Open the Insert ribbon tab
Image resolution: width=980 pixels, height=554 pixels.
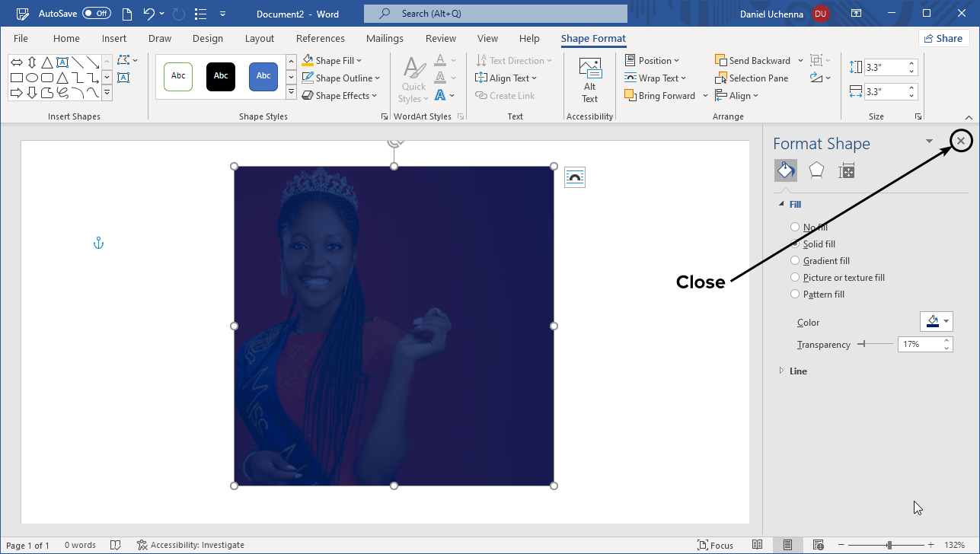click(114, 39)
